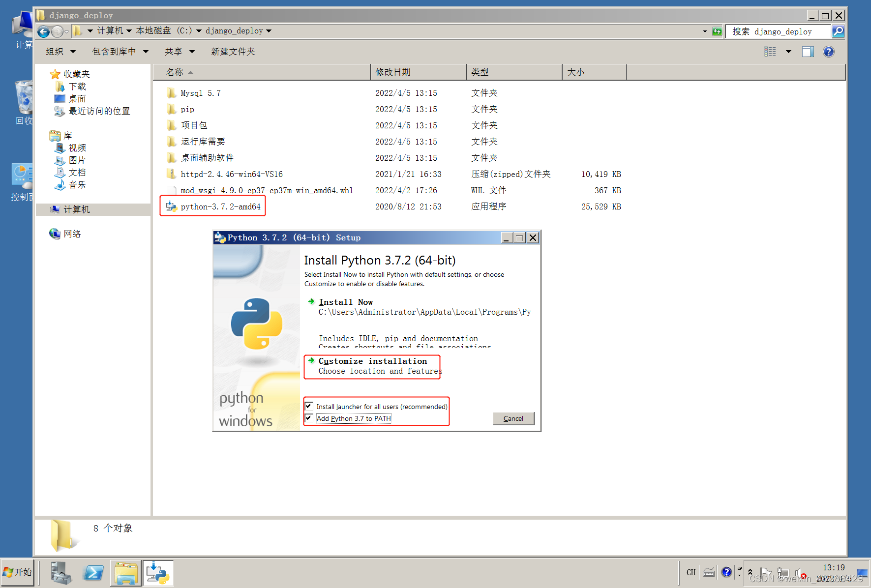Select 视频 library
The width and height of the screenshot is (871, 588).
coord(77,148)
